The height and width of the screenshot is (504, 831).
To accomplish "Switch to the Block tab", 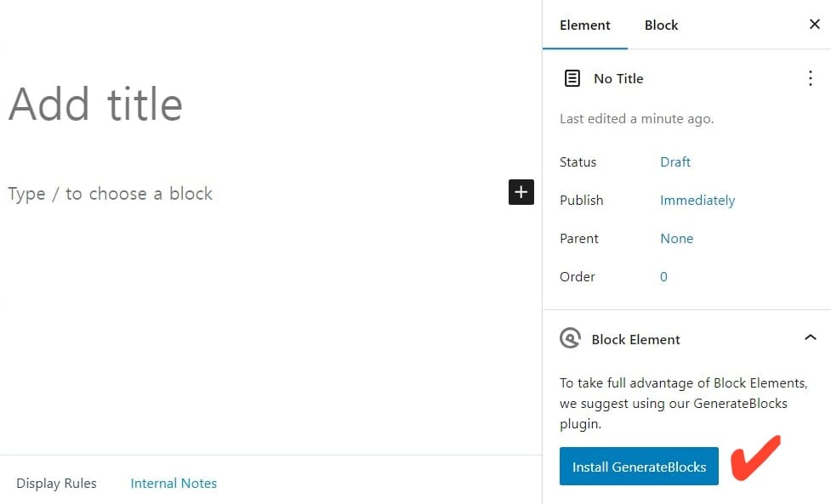I will click(x=661, y=25).
